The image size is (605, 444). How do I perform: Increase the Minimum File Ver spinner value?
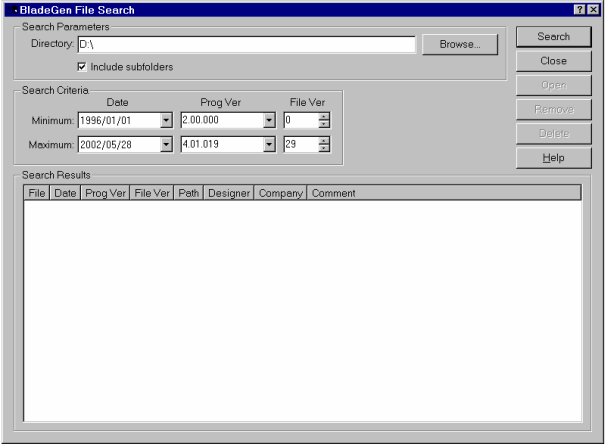(323, 117)
